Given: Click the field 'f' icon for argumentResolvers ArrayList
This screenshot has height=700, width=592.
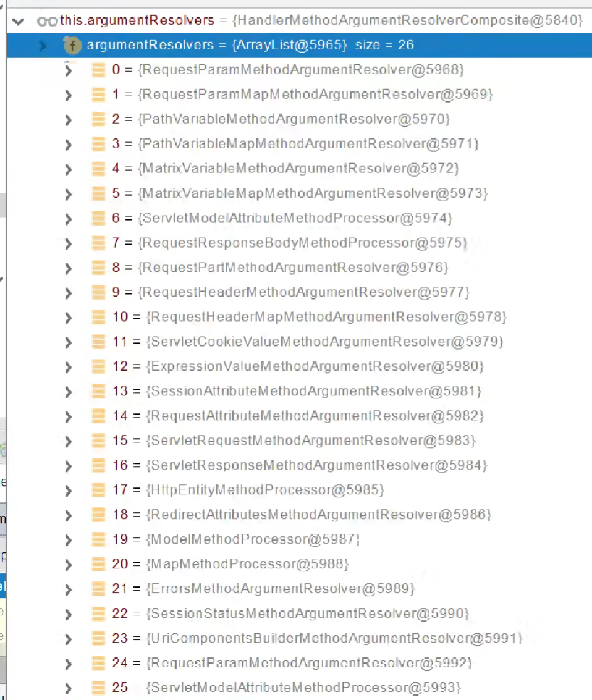Looking at the screenshot, I should (73, 45).
